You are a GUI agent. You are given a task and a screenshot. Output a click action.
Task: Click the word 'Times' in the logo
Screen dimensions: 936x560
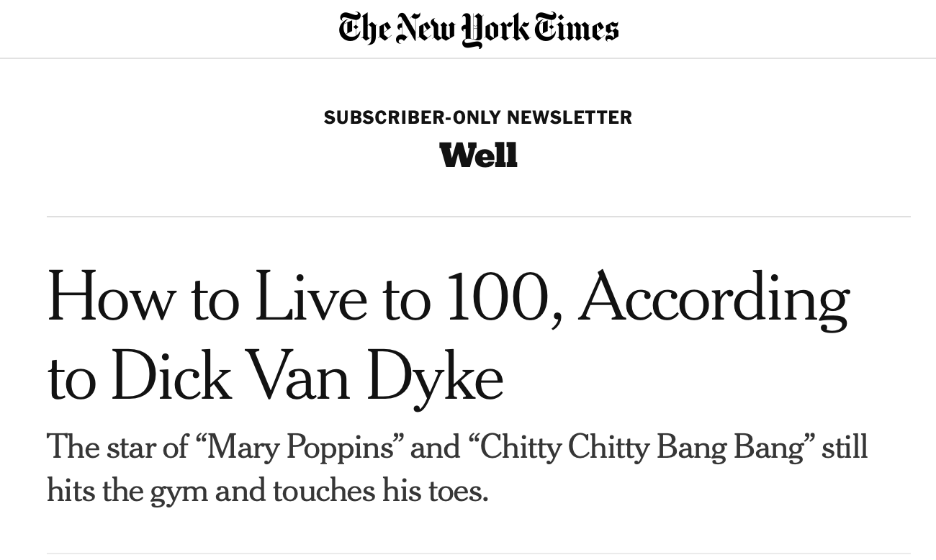click(x=583, y=30)
